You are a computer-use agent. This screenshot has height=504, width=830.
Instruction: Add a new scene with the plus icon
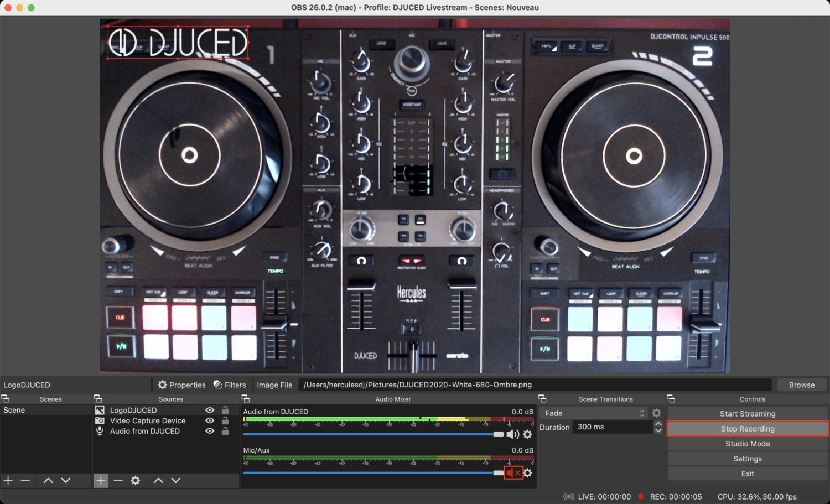pos(8,480)
